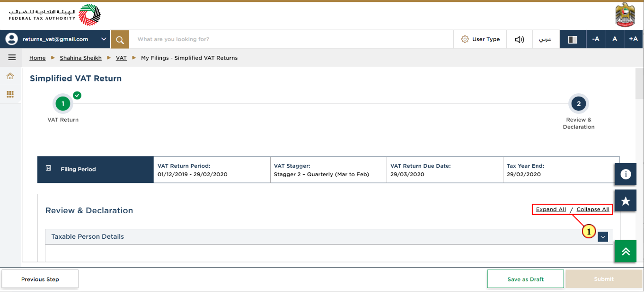Select step 2 Review & Declaration
The image size is (644, 307).
pos(578,104)
